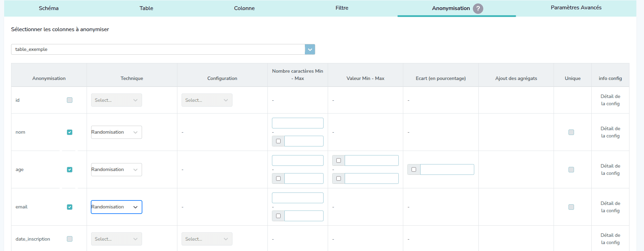Viewport: 644px width, 251px height.
Task: Expand Technique dropdown for nom row
Action: coord(116,132)
